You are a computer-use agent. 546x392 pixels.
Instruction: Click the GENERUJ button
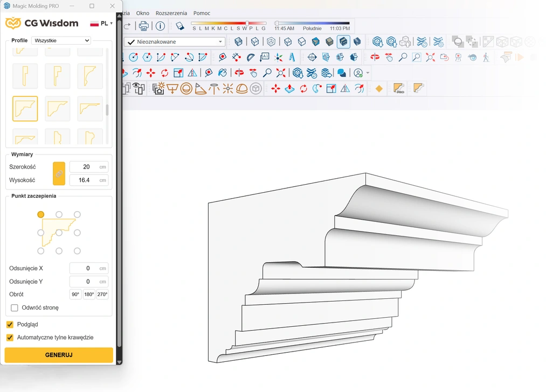[59, 355]
